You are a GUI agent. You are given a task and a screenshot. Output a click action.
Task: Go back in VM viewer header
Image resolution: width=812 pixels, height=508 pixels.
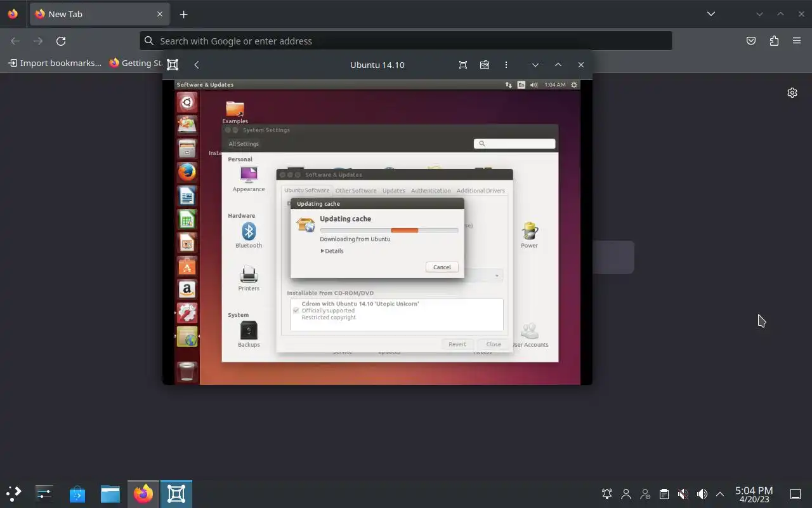(197, 65)
